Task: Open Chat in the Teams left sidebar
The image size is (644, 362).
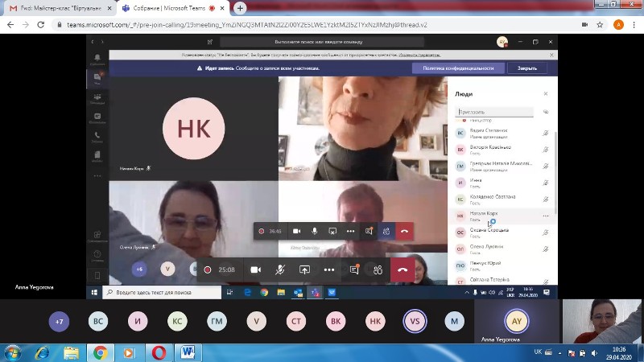Action: 97,78
